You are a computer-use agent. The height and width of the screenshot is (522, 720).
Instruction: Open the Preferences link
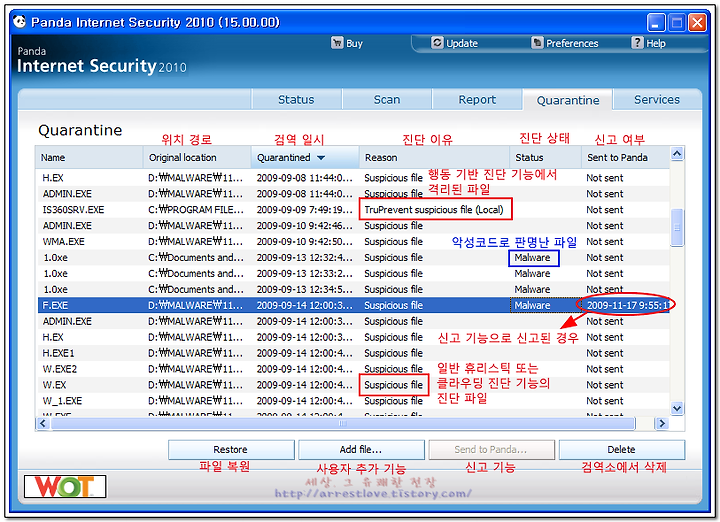(x=572, y=43)
